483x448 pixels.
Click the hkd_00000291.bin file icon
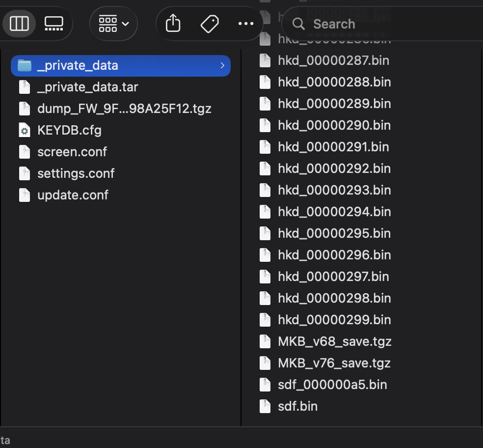pos(265,147)
